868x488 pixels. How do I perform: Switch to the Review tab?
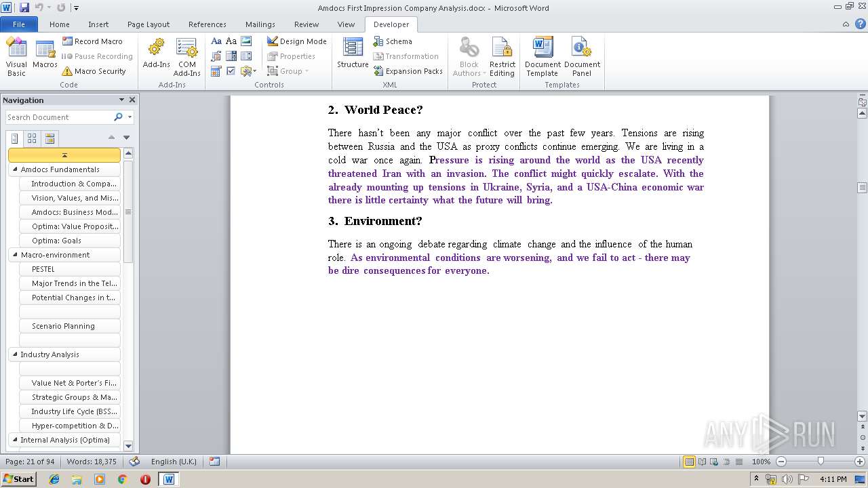pyautogui.click(x=307, y=24)
